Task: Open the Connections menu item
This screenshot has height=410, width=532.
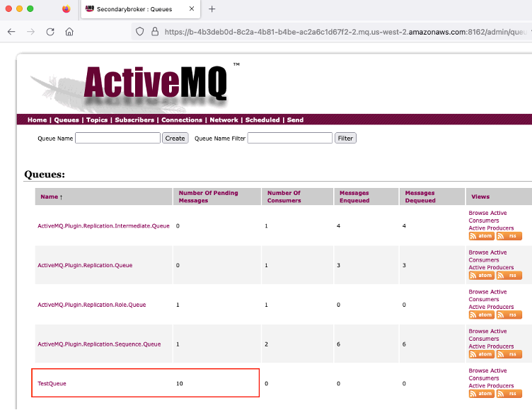Action: (182, 119)
